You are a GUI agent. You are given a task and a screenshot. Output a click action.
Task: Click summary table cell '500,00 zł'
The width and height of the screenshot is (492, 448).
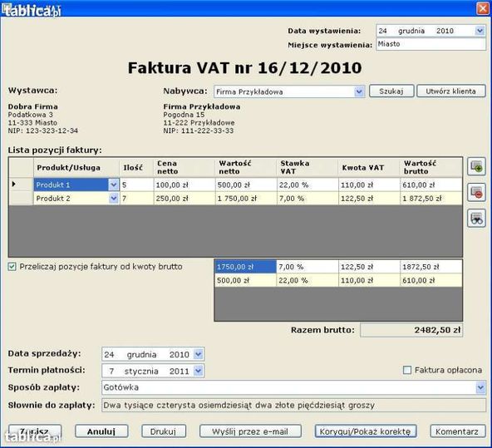click(x=245, y=280)
